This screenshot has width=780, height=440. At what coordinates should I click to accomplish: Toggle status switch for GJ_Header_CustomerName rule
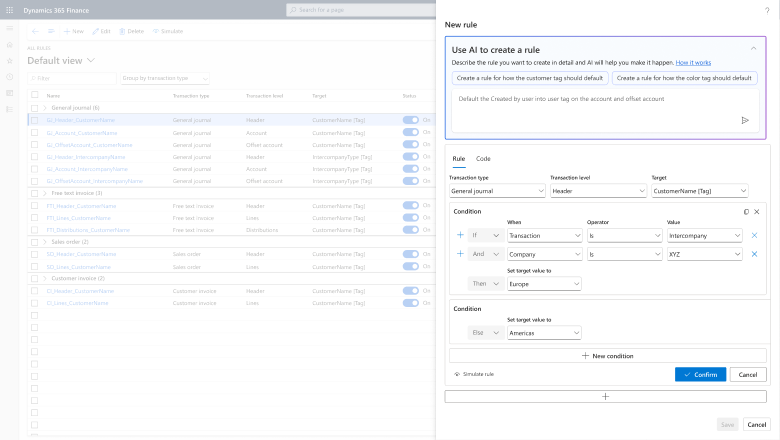410,120
